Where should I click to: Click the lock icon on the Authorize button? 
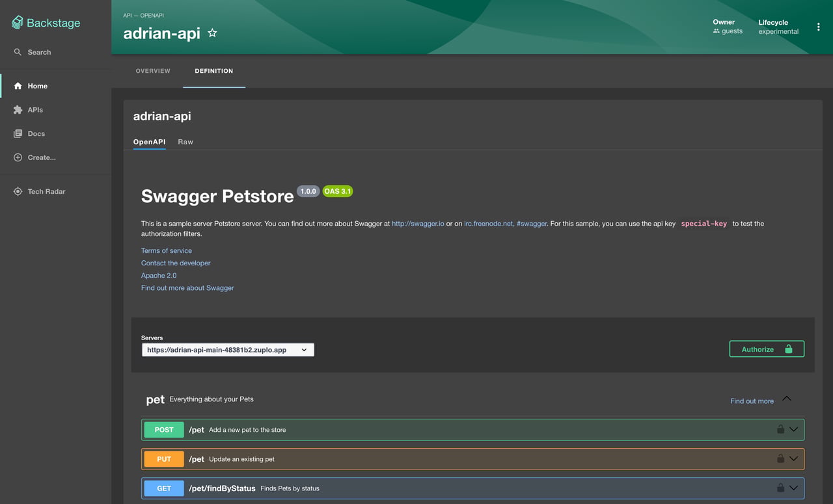[x=789, y=349]
